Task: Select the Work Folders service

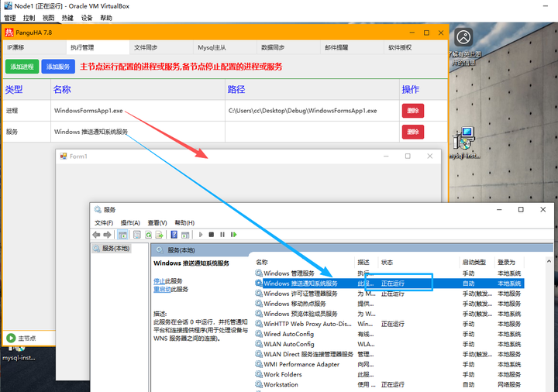Action: tap(389, 375)
